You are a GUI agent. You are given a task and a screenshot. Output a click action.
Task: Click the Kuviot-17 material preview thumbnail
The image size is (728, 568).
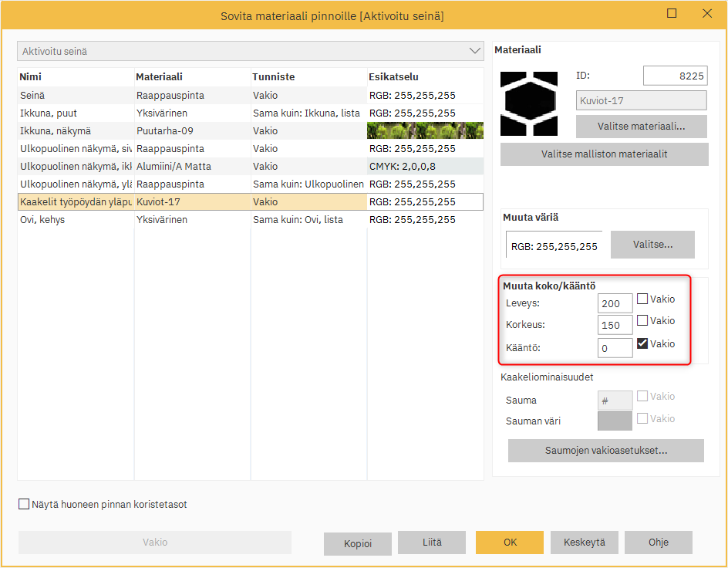coord(528,103)
